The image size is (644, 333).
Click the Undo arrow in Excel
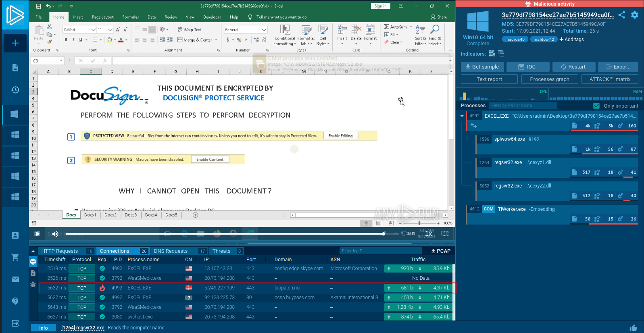coord(48,6)
